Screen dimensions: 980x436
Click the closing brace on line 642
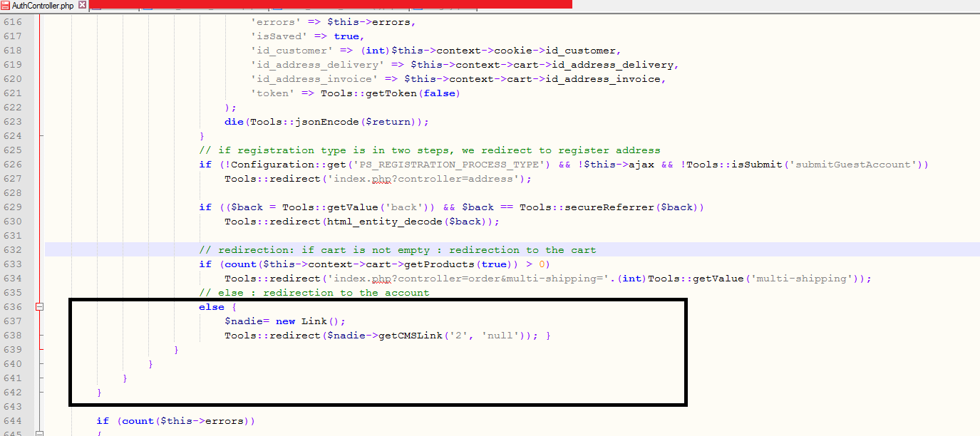coord(100,393)
